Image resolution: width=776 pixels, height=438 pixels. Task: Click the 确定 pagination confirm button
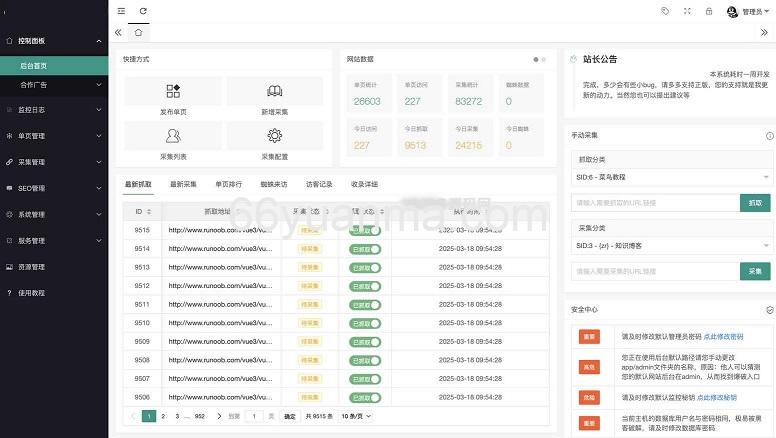(290, 416)
